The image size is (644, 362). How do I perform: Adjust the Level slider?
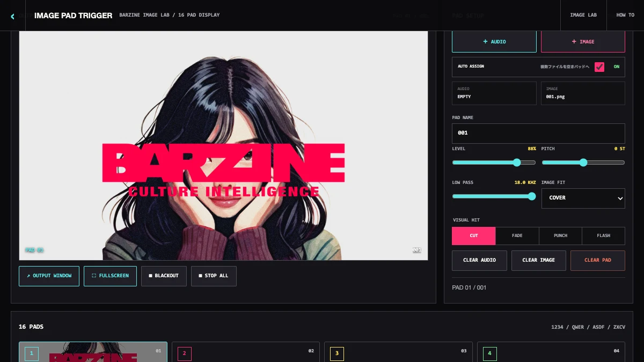tap(494, 162)
